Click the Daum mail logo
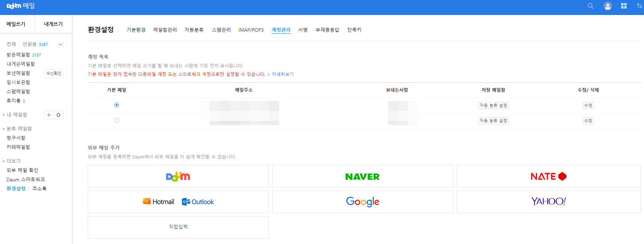 [x=21, y=6]
